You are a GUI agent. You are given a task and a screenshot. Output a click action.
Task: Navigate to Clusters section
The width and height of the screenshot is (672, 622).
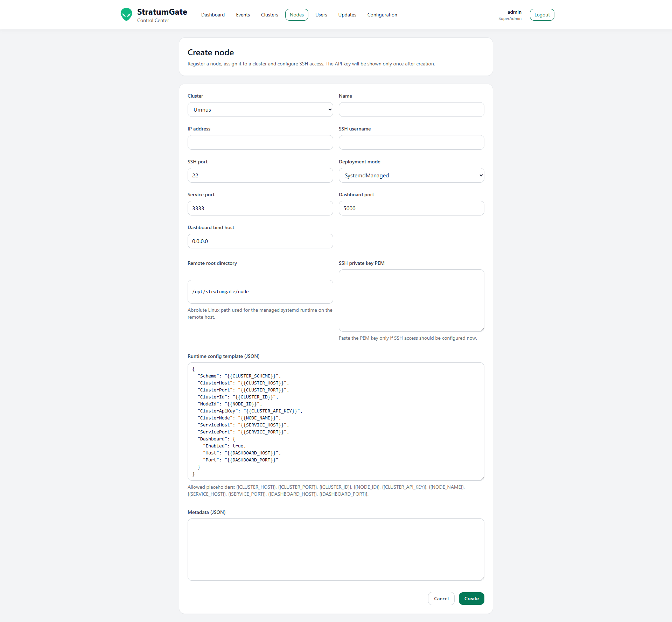tap(269, 15)
